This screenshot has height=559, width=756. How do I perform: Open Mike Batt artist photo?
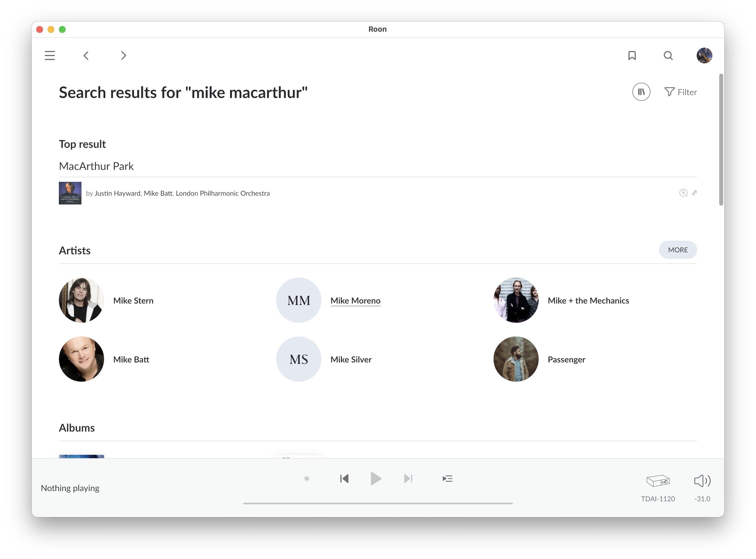point(81,359)
